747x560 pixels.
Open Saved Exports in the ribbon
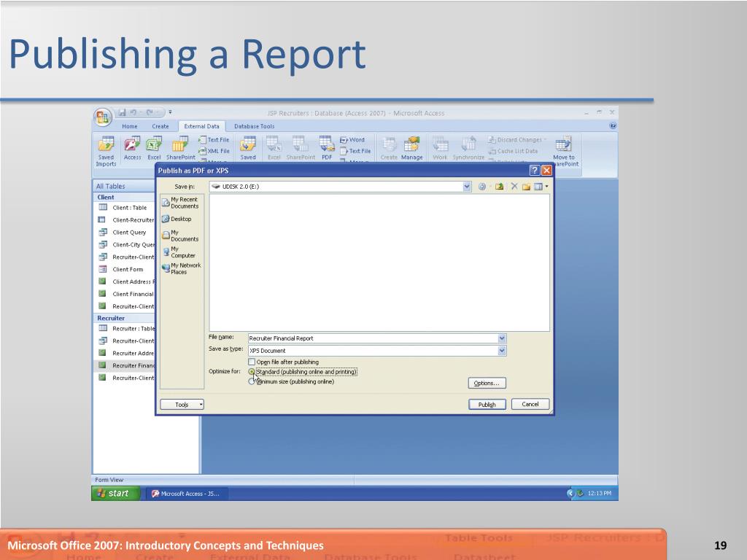point(248,148)
